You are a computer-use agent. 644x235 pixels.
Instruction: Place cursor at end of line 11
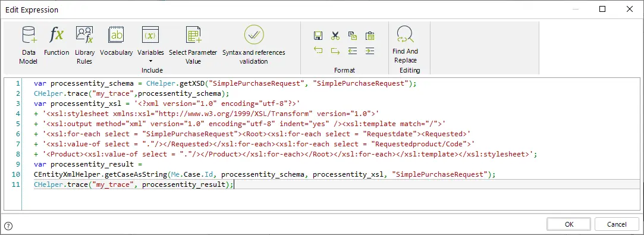point(234,184)
